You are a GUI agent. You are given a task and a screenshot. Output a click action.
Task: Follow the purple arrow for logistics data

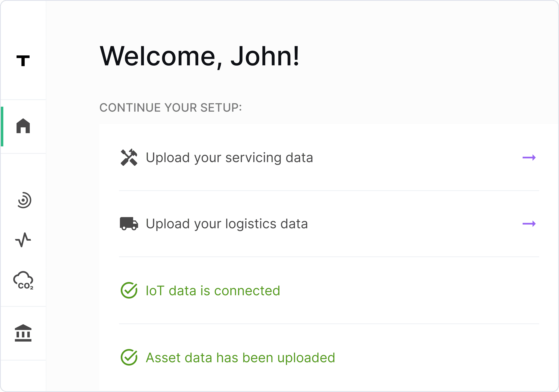[x=529, y=223]
